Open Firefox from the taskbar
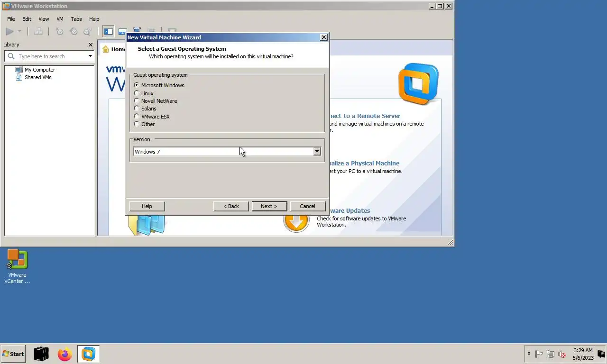This screenshot has height=364, width=607. pyautogui.click(x=65, y=354)
